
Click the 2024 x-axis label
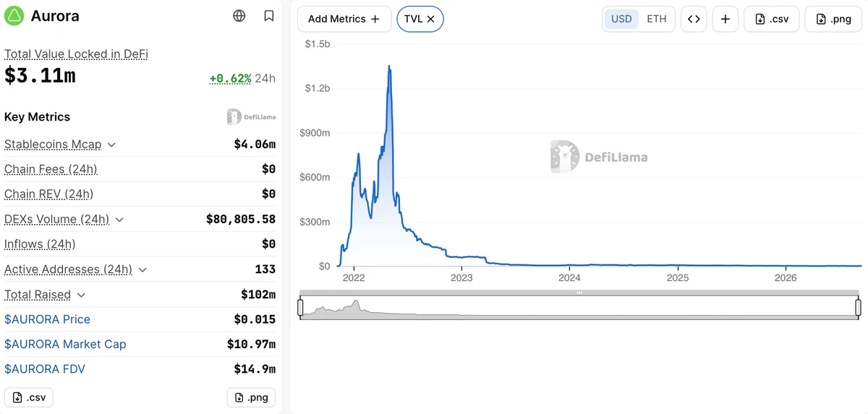(x=569, y=278)
